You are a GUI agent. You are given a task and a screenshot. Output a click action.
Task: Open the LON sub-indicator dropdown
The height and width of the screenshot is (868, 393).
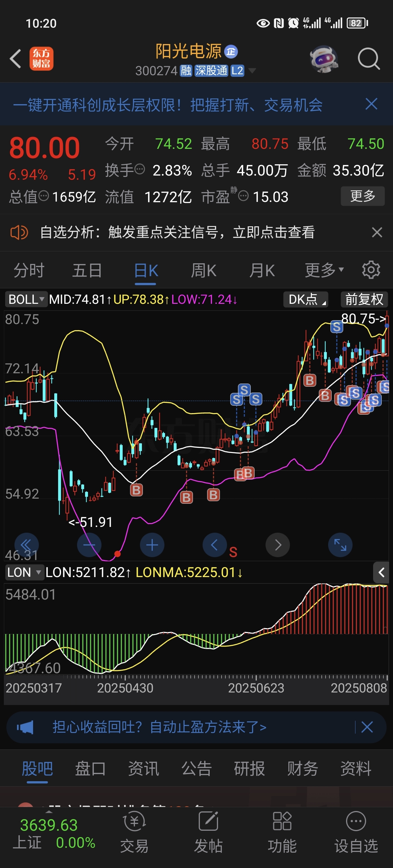click(24, 572)
